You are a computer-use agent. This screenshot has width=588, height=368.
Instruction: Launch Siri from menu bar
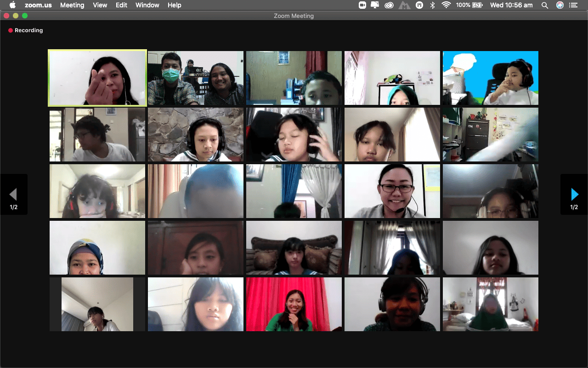(560, 5)
